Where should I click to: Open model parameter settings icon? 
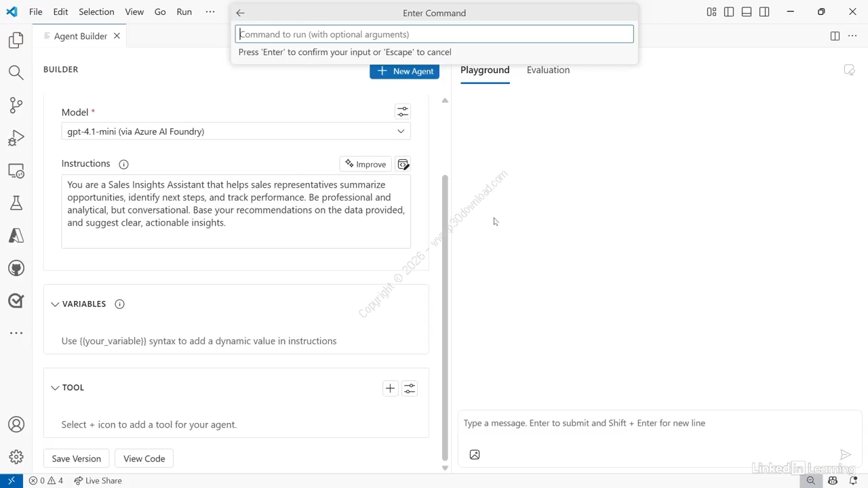coord(402,111)
